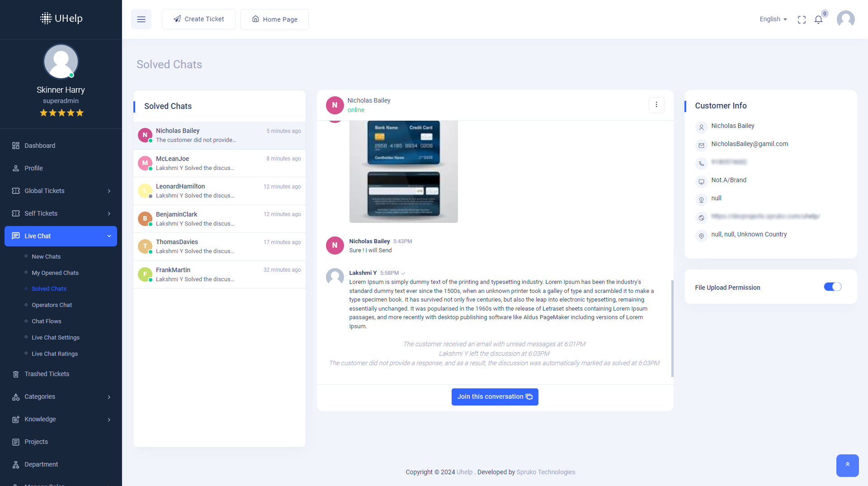
Task: Click the Create Ticket button
Action: pos(199,19)
